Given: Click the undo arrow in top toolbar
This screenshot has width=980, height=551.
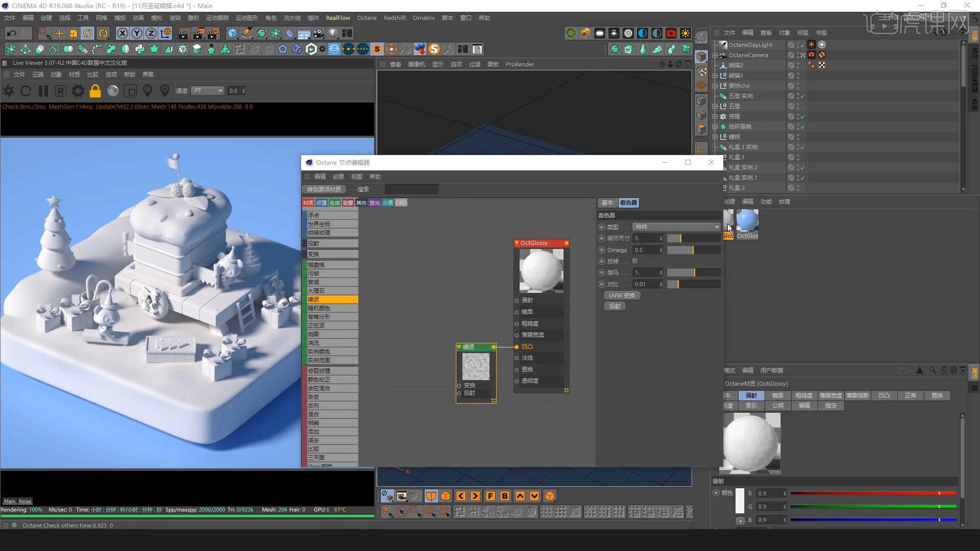Looking at the screenshot, I should coord(11,34).
